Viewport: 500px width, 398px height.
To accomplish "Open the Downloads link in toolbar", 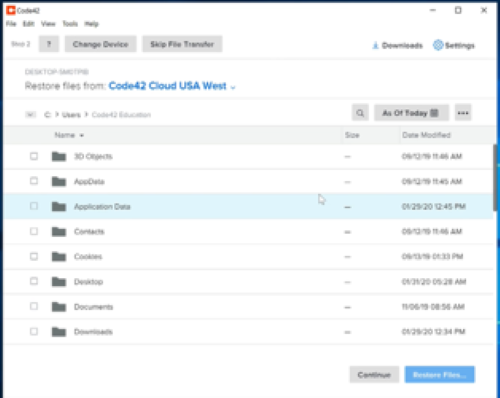I will (398, 45).
